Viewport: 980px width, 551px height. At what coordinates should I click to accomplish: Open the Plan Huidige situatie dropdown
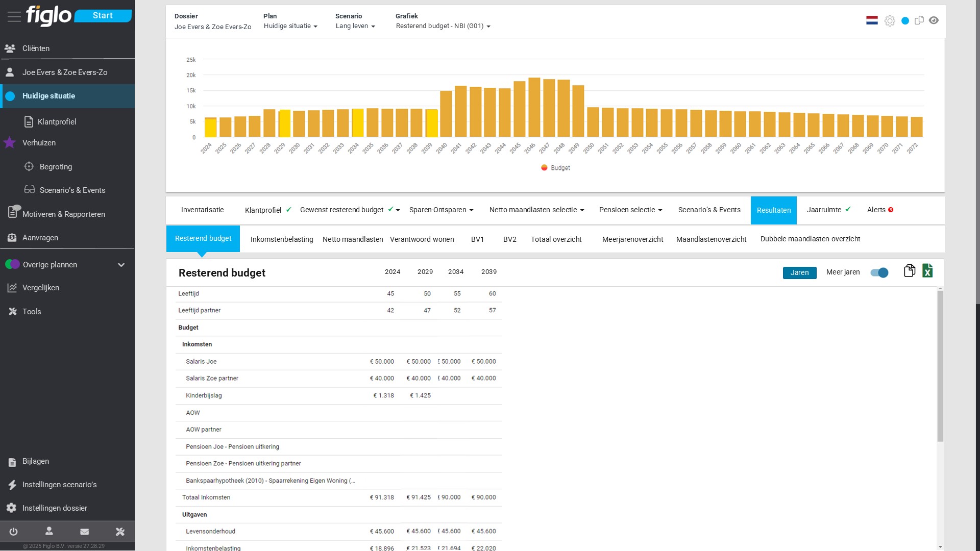[290, 26]
